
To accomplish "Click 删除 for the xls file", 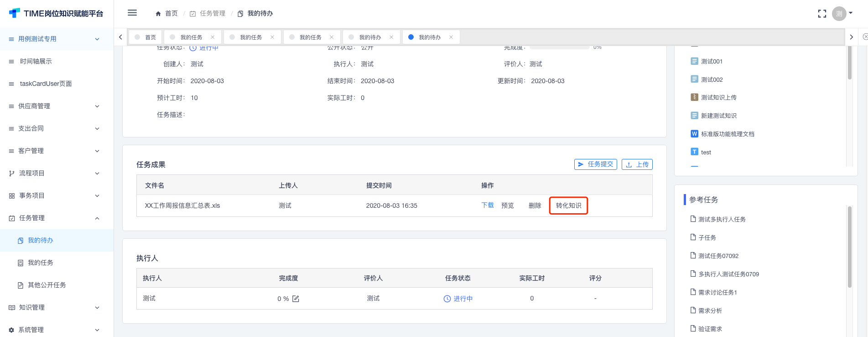I will coord(535,206).
